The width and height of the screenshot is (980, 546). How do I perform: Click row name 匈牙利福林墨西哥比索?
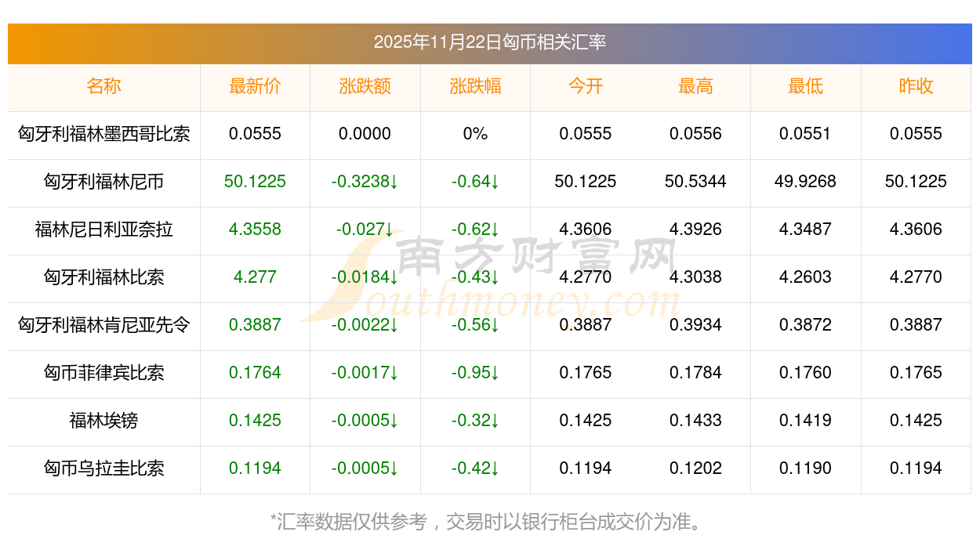[104, 134]
